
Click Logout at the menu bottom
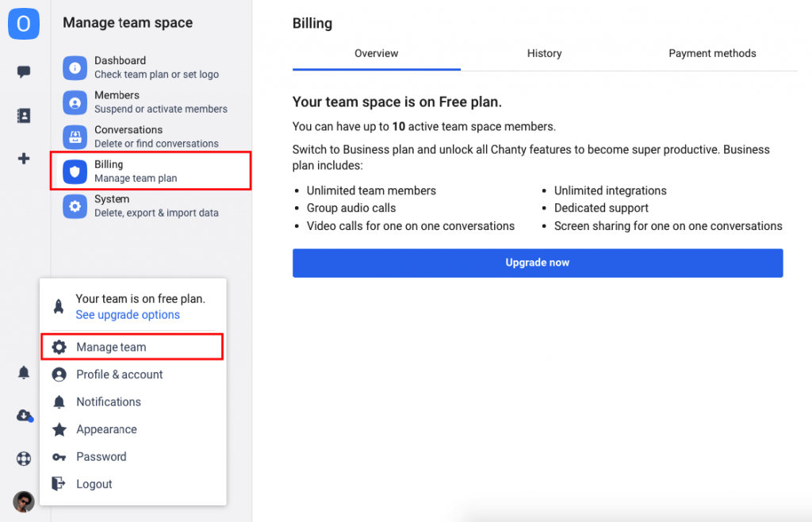pos(94,484)
